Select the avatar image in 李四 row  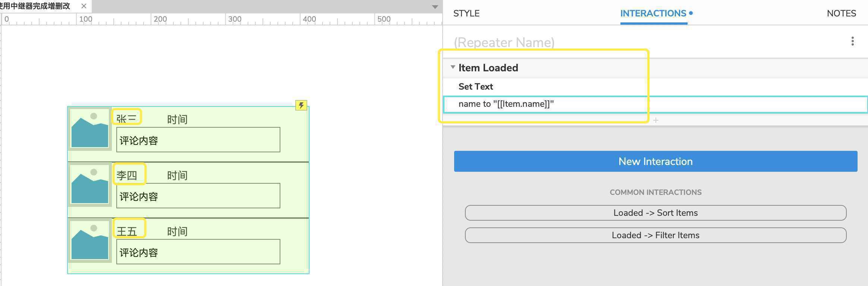[90, 185]
